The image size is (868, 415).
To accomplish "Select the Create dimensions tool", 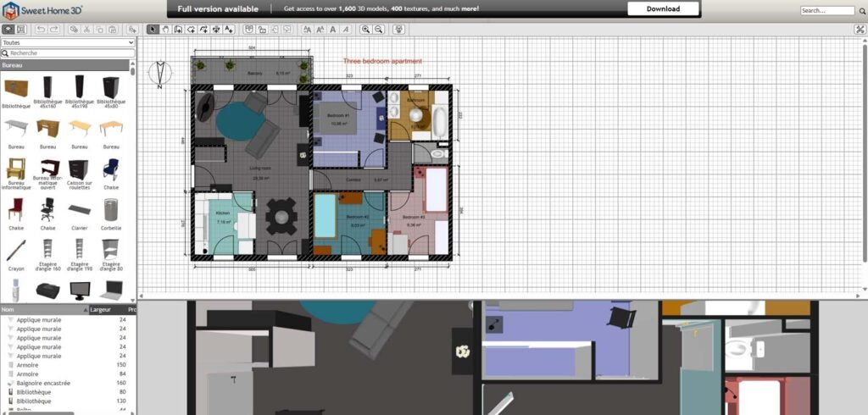I will (216, 30).
